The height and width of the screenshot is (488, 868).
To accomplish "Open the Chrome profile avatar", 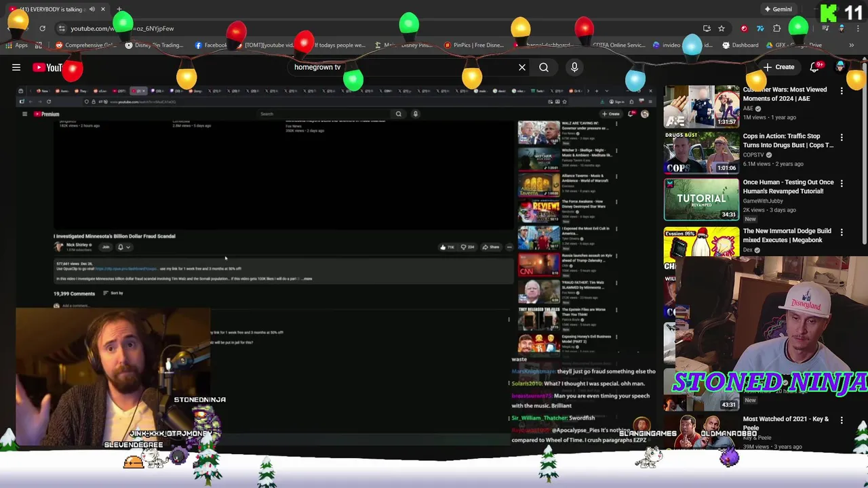I will tap(842, 28).
